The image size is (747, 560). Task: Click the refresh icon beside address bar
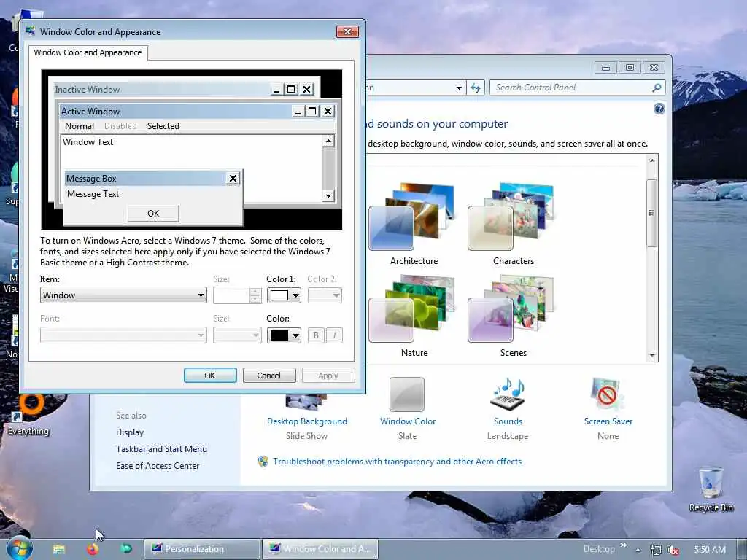[476, 87]
